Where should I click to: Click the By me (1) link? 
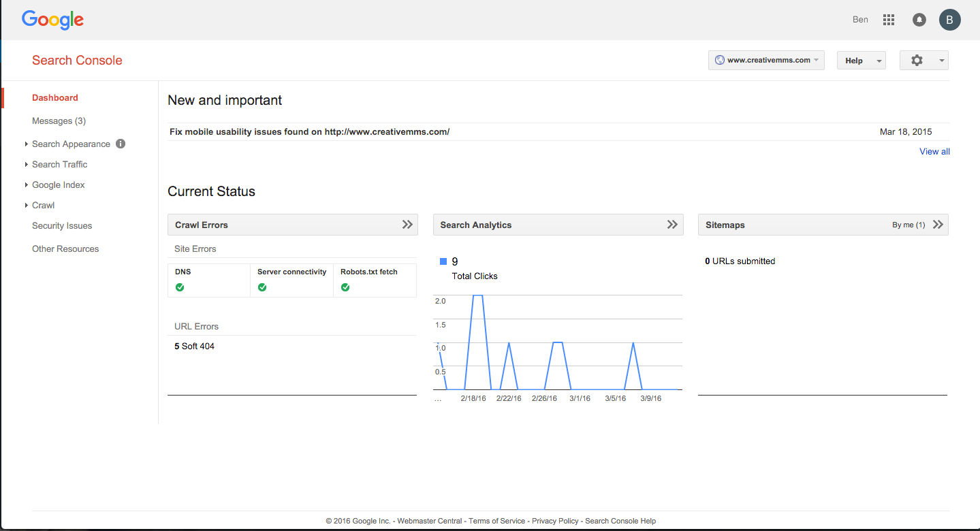908,225
